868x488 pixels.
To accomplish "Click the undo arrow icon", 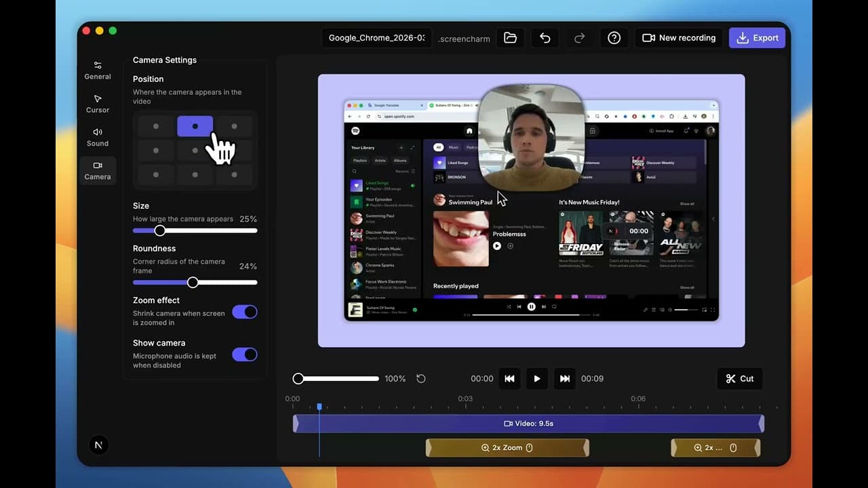I will coord(545,38).
